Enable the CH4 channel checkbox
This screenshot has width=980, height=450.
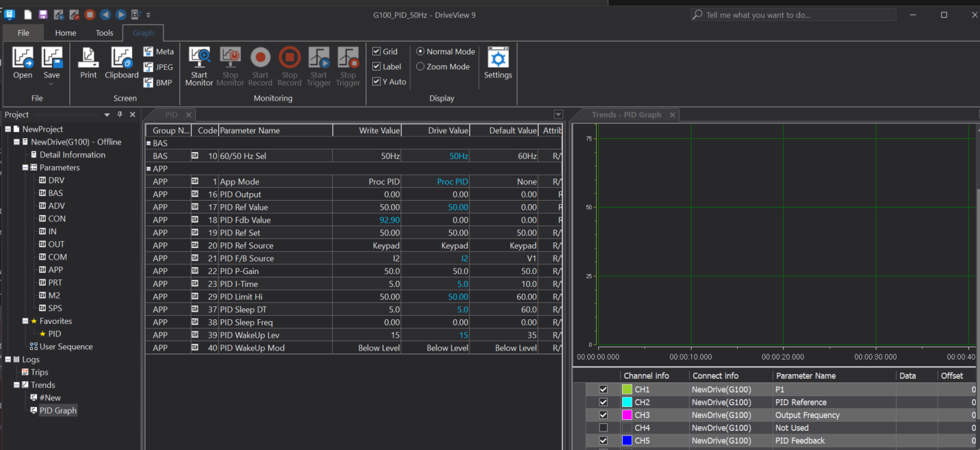point(603,427)
